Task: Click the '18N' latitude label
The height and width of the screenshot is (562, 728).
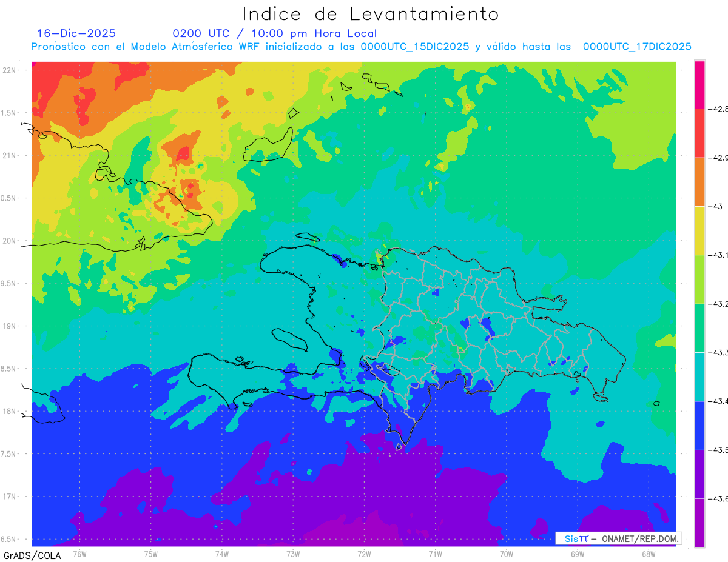Action: [x=9, y=411]
